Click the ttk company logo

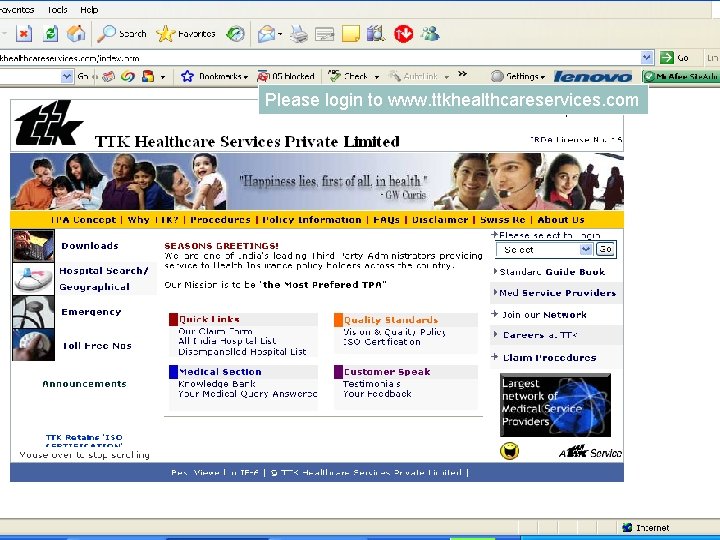(x=48, y=123)
